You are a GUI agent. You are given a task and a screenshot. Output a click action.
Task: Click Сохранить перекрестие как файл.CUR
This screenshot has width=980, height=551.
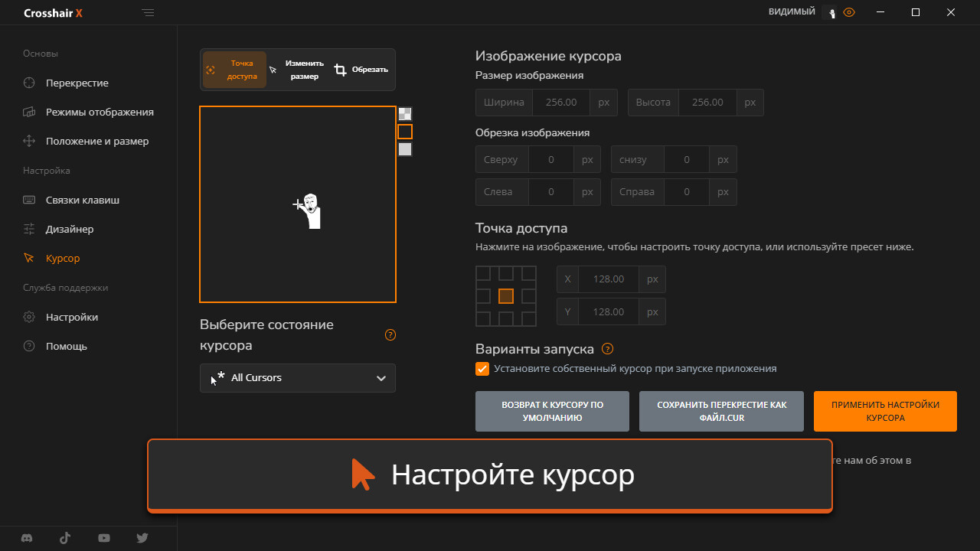pyautogui.click(x=720, y=411)
